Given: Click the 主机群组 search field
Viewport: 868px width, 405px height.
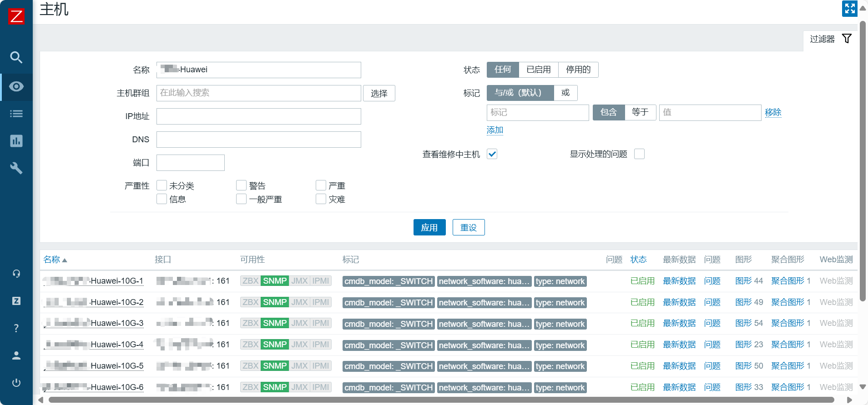Looking at the screenshot, I should tap(259, 93).
